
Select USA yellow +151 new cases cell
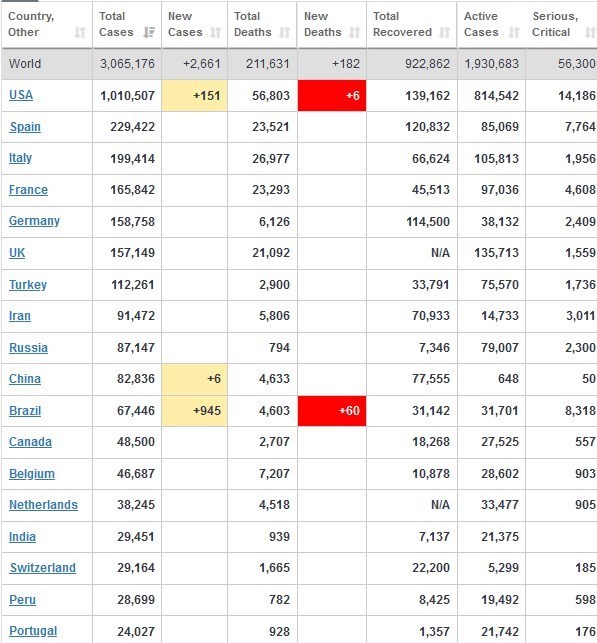point(194,96)
